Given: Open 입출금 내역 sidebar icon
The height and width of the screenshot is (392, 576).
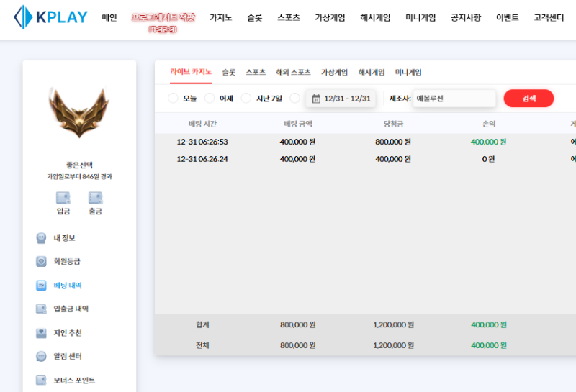Looking at the screenshot, I should click(x=42, y=309).
